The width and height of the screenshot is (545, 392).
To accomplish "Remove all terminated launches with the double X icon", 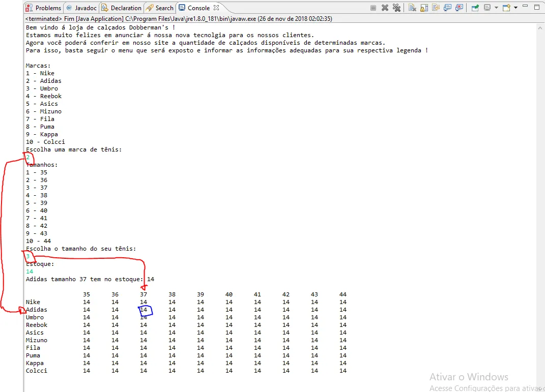I will tap(396, 8).
